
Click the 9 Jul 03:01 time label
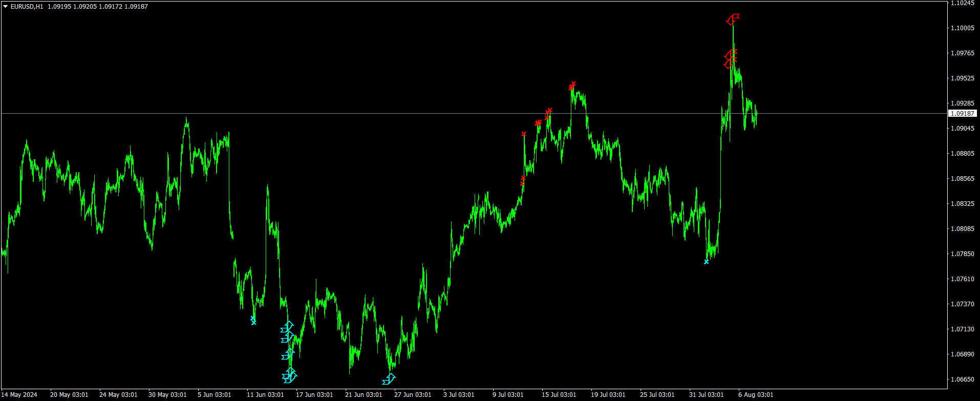(x=508, y=395)
